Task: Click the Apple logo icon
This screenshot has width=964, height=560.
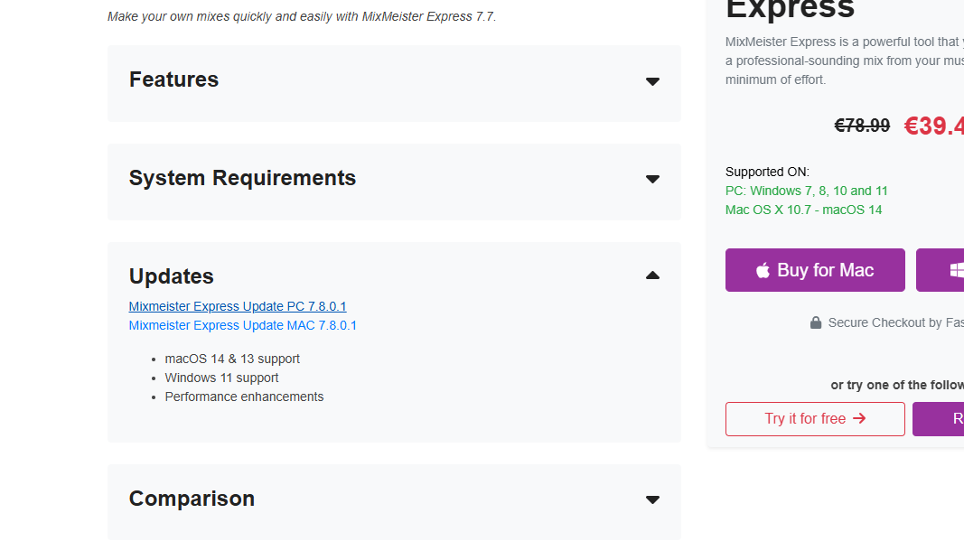Action: (763, 270)
